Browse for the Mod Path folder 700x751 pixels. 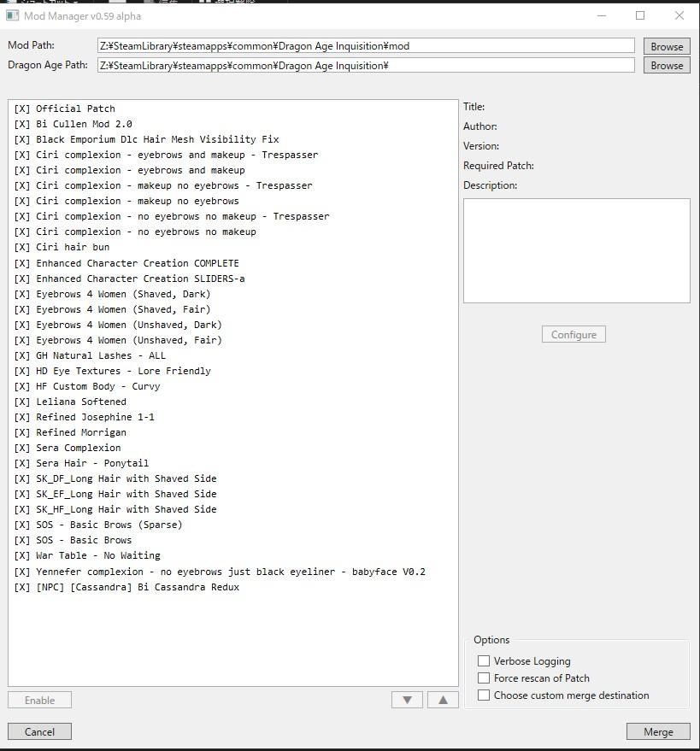point(667,46)
